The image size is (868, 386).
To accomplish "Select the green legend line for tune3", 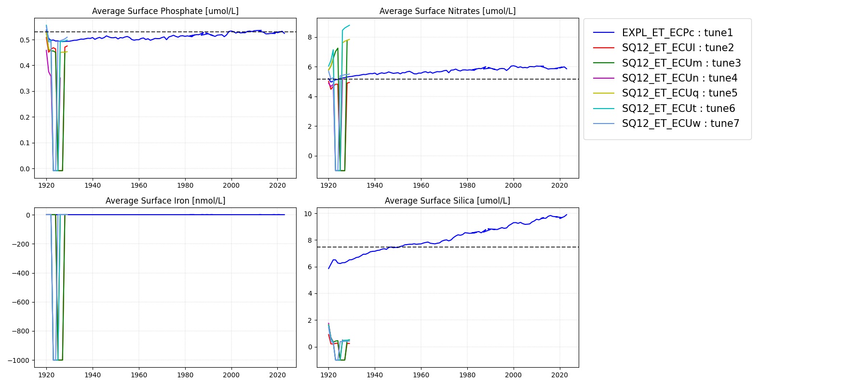I will point(604,63).
